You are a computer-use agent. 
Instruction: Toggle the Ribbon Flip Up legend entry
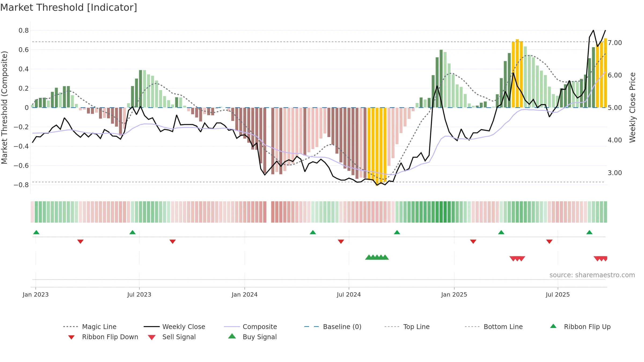point(580,327)
